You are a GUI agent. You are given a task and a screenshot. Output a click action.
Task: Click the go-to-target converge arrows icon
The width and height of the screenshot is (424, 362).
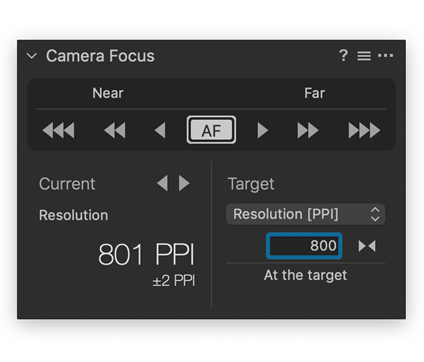tap(367, 246)
